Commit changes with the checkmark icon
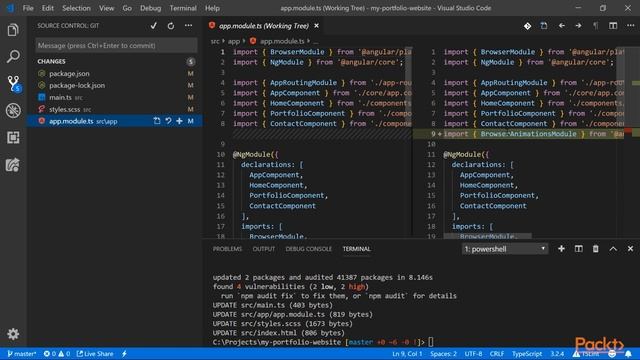 [153, 26]
